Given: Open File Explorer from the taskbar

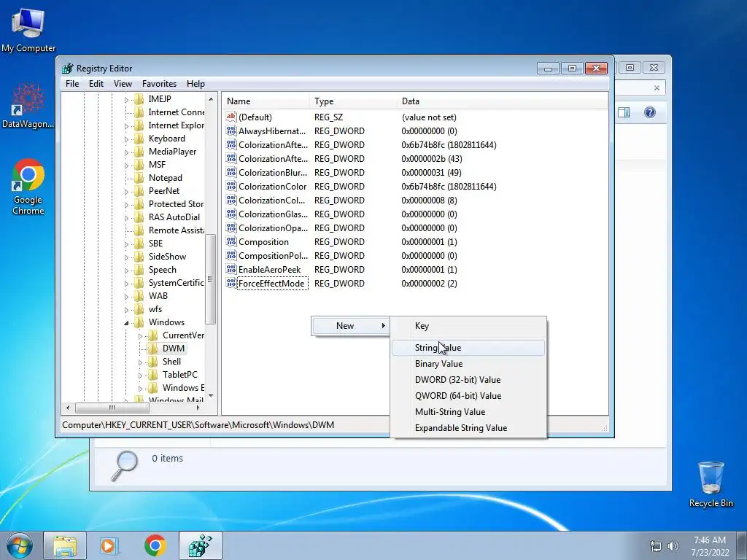Looking at the screenshot, I should click(65, 545).
